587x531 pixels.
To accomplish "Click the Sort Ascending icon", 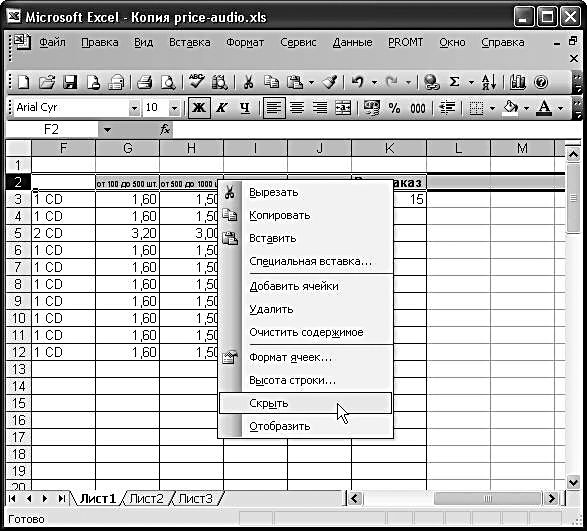I will pyautogui.click(x=489, y=82).
